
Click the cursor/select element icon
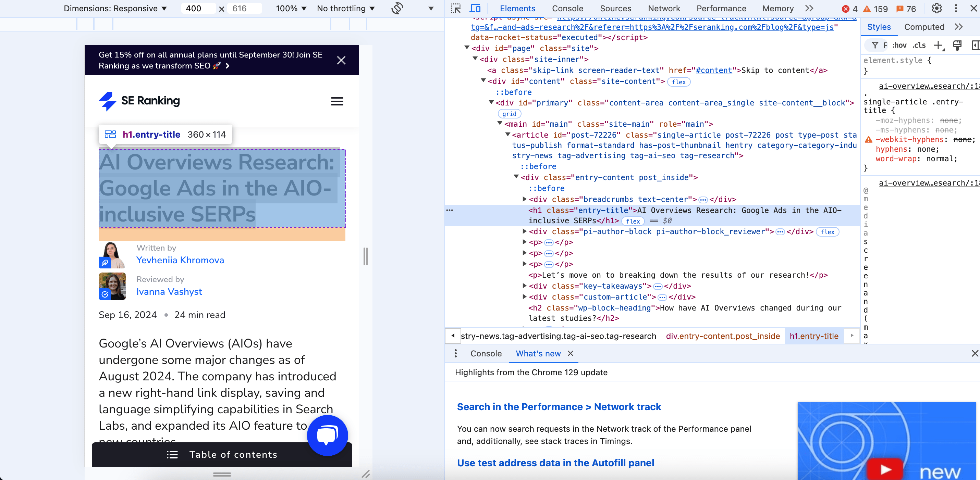coord(456,8)
